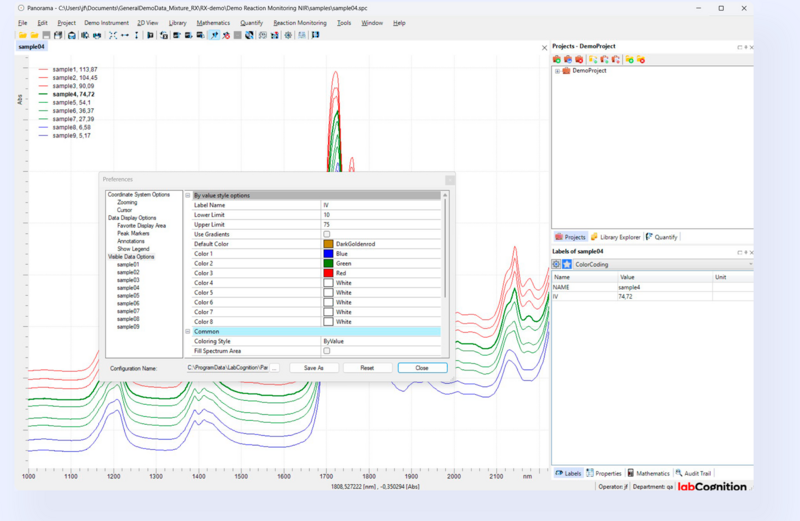Click the Color 1 Blue swatch

328,254
